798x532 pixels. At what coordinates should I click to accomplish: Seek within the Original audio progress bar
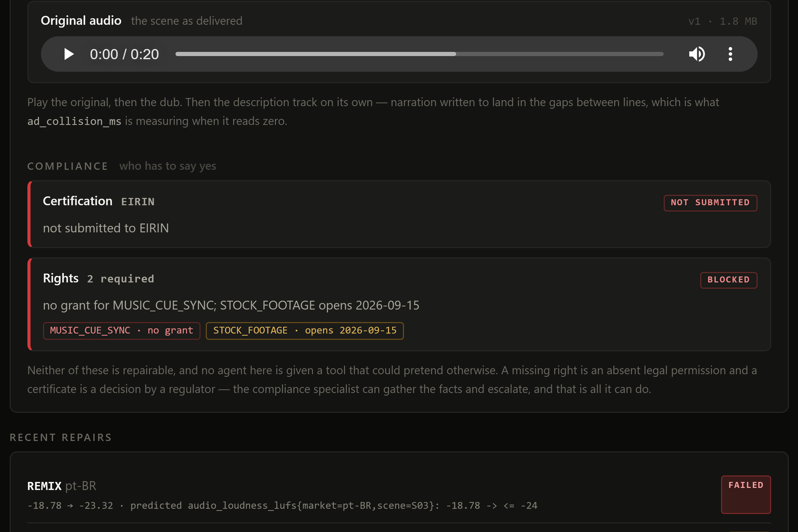[419, 54]
